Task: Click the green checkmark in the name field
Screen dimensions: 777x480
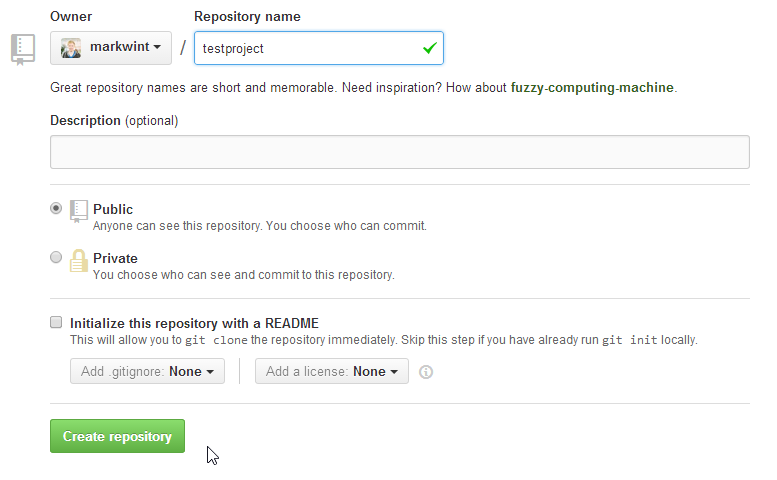Action: (430, 47)
